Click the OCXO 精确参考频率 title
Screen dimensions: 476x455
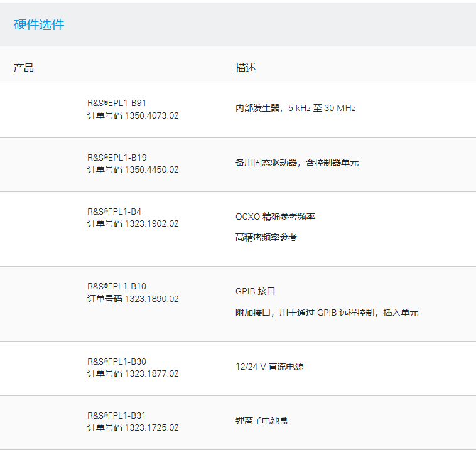(x=275, y=217)
